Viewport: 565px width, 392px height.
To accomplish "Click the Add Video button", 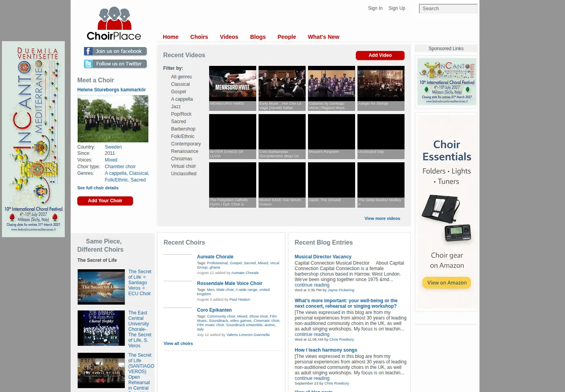I will tap(380, 55).
